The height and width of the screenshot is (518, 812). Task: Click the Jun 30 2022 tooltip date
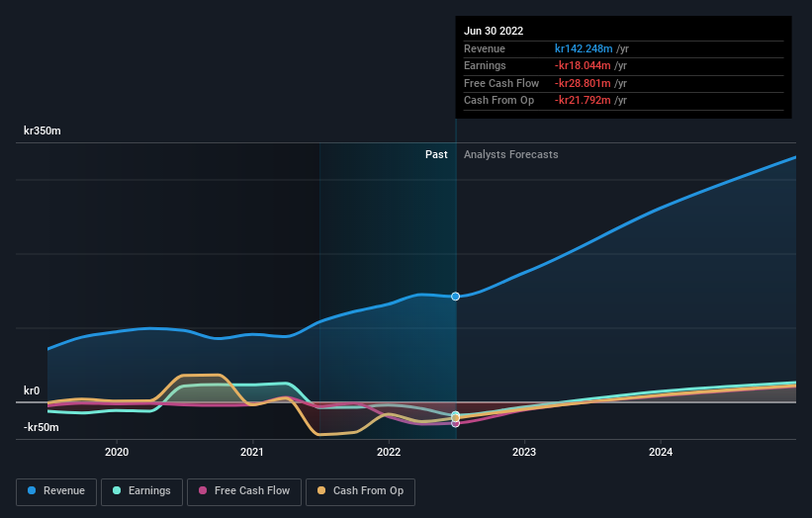point(494,31)
